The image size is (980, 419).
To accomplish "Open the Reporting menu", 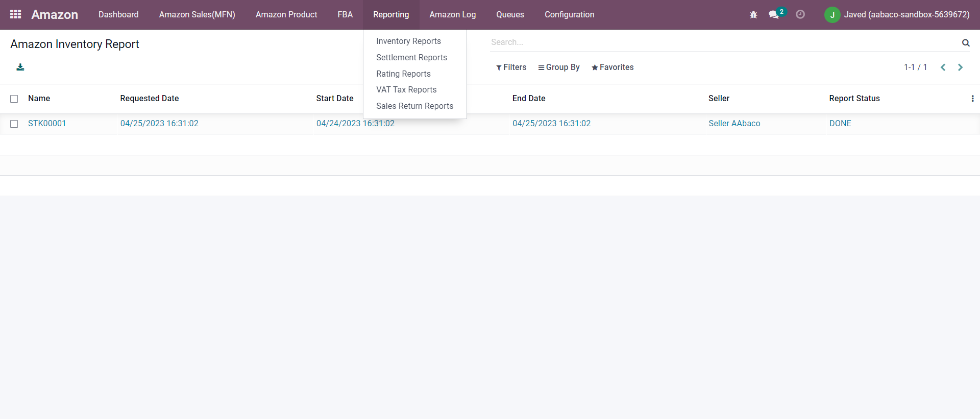I will click(391, 14).
